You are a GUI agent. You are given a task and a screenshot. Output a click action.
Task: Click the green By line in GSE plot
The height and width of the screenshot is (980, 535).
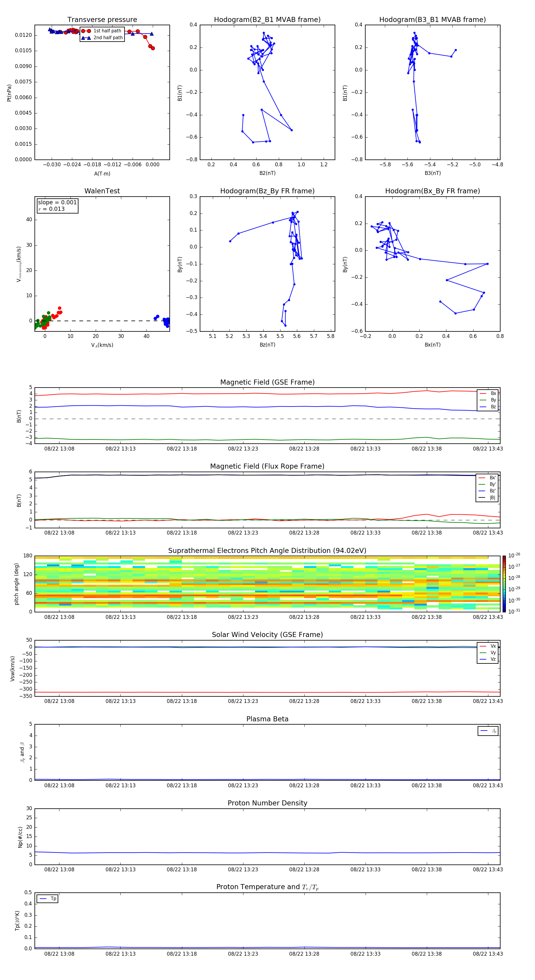pos(267,440)
